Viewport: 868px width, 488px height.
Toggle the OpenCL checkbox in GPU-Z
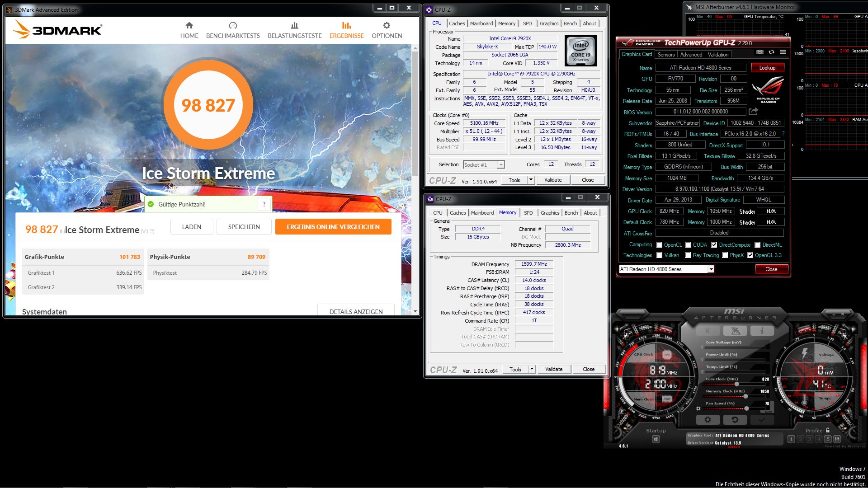coord(660,245)
